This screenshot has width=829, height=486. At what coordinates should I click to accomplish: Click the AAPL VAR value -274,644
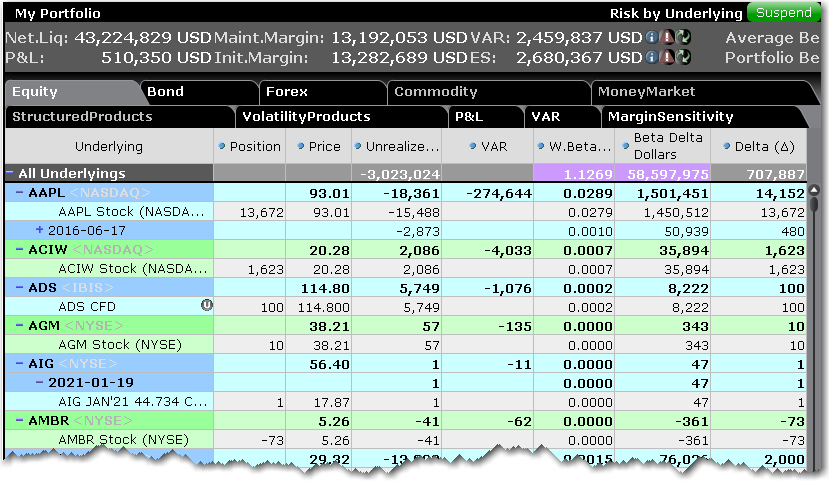[499, 194]
